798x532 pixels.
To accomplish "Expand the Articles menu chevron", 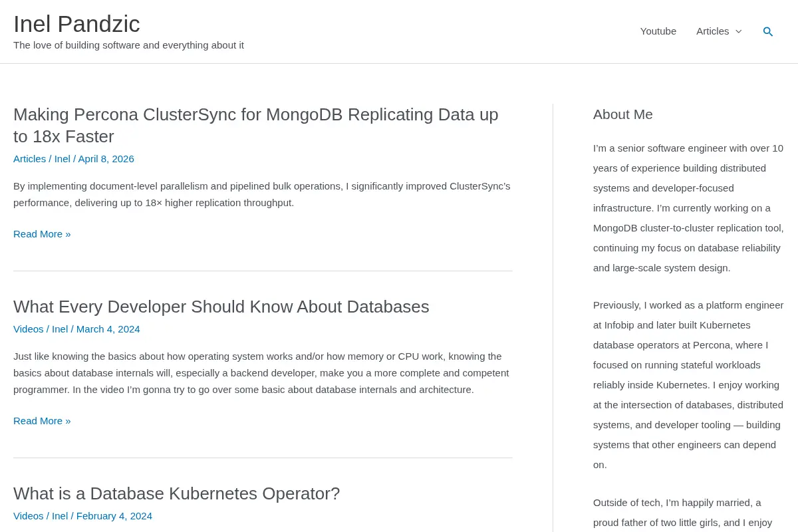I will point(739,31).
